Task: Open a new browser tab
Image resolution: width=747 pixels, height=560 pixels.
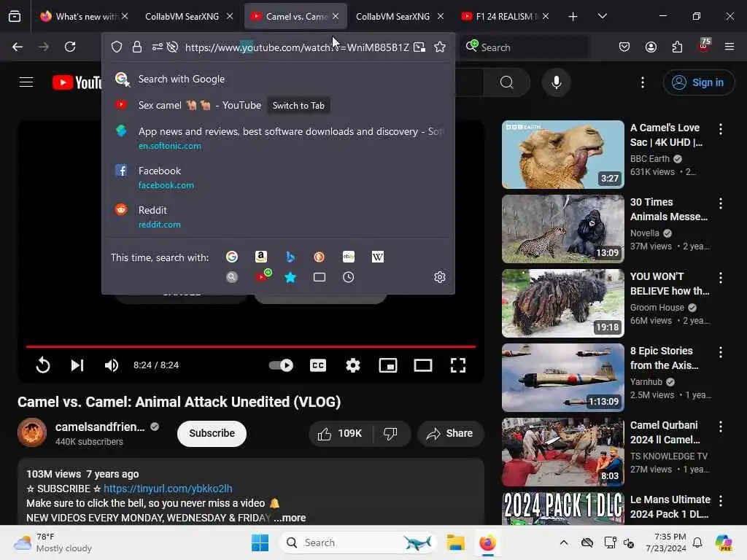Action: [x=573, y=17]
